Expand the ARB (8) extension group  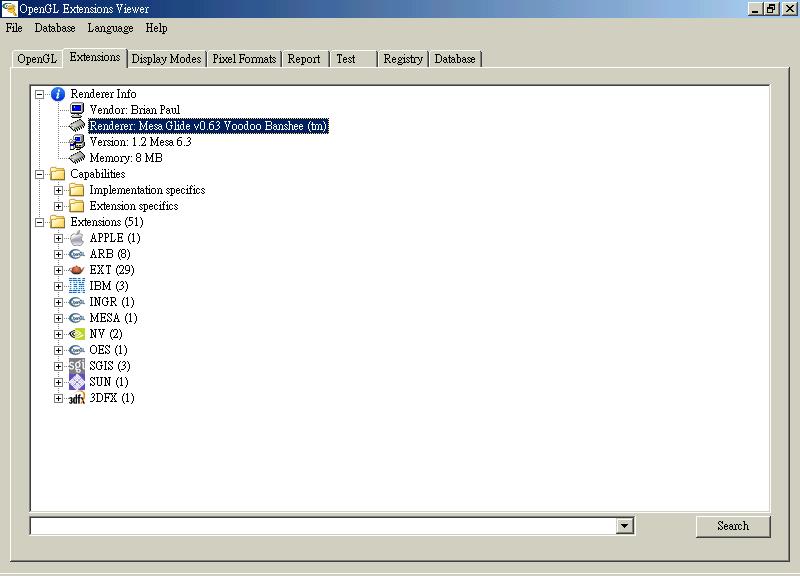(59, 254)
